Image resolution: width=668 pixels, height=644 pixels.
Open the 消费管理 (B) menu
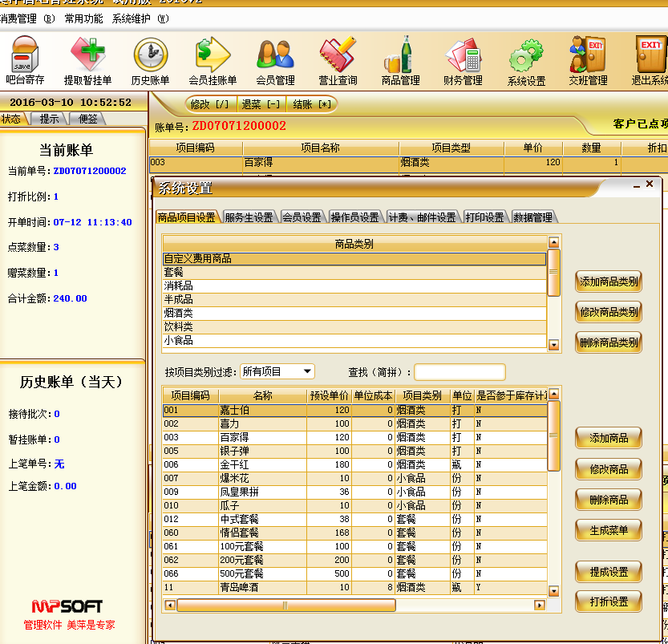coord(26,18)
